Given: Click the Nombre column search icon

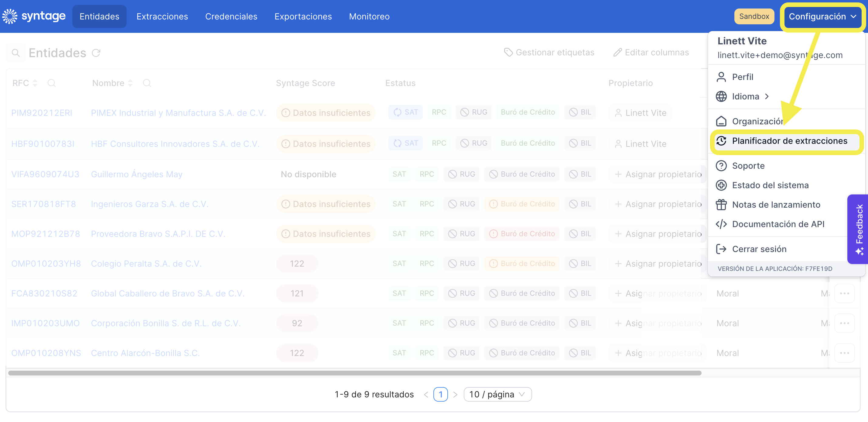Looking at the screenshot, I should tap(147, 83).
